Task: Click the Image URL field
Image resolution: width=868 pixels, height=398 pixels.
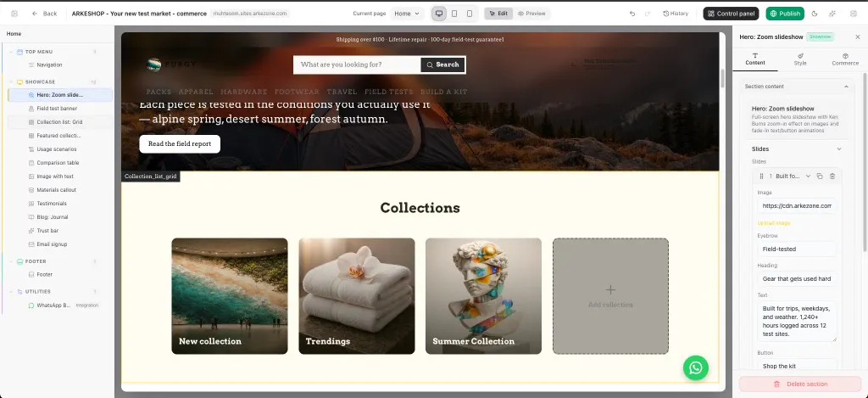Action: coord(797,205)
